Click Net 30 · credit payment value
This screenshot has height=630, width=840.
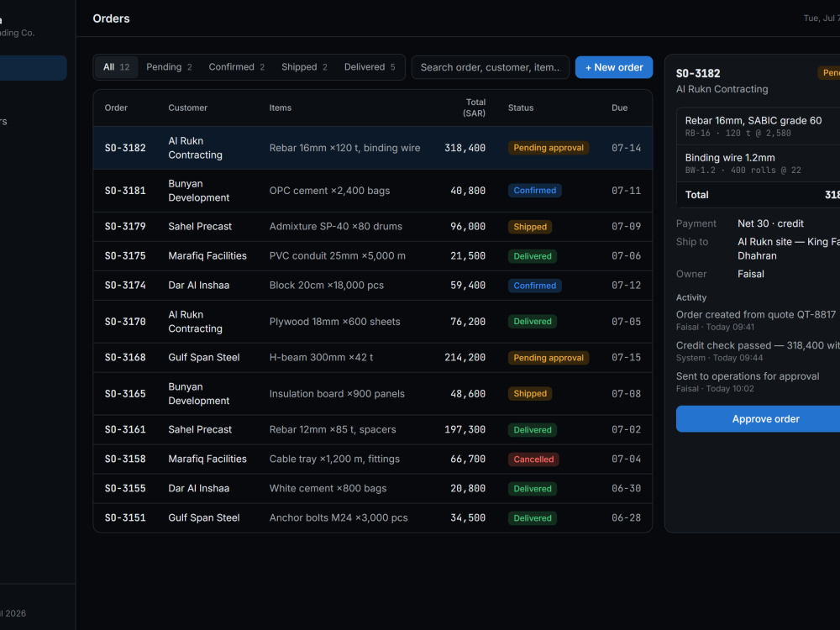[x=770, y=223]
